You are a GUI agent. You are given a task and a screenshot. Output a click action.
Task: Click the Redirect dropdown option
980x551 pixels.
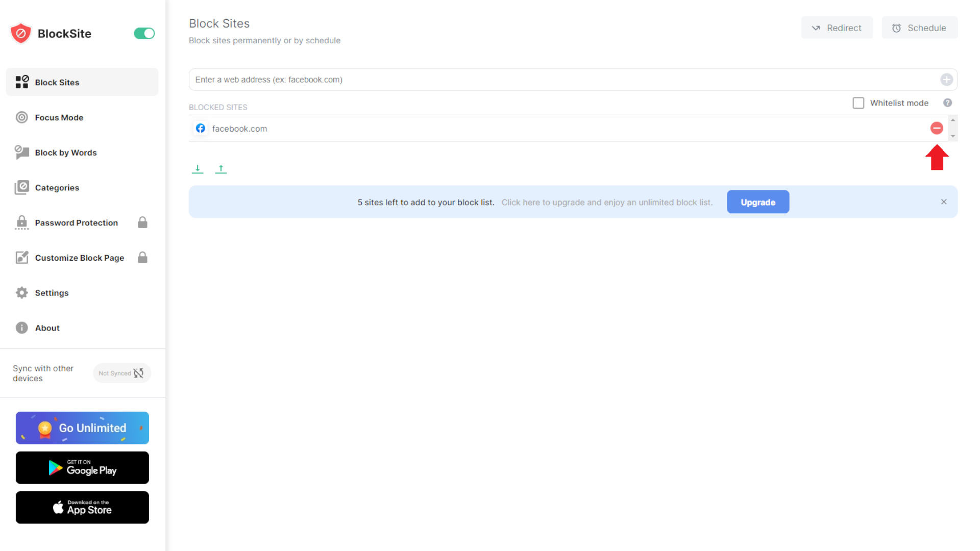click(837, 28)
